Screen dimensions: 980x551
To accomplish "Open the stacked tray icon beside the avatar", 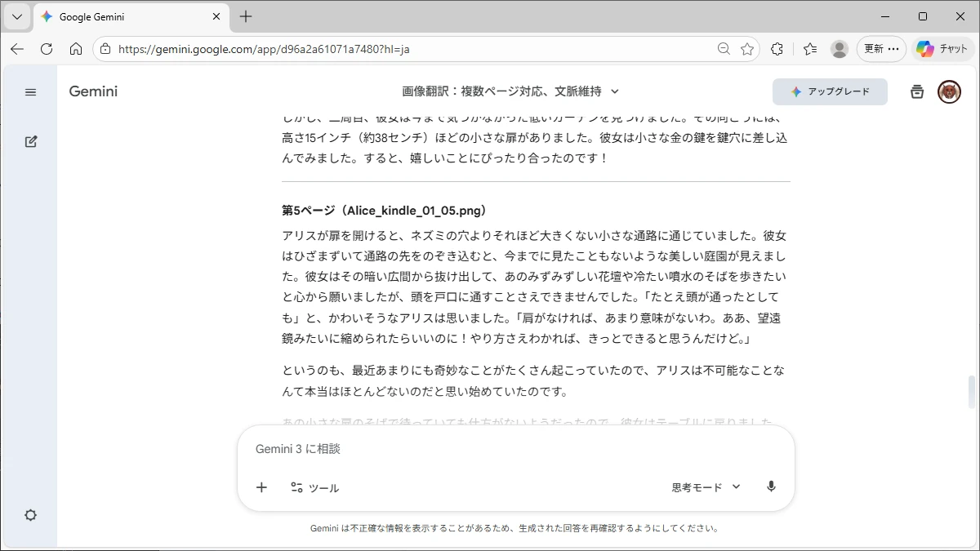I will tap(917, 92).
